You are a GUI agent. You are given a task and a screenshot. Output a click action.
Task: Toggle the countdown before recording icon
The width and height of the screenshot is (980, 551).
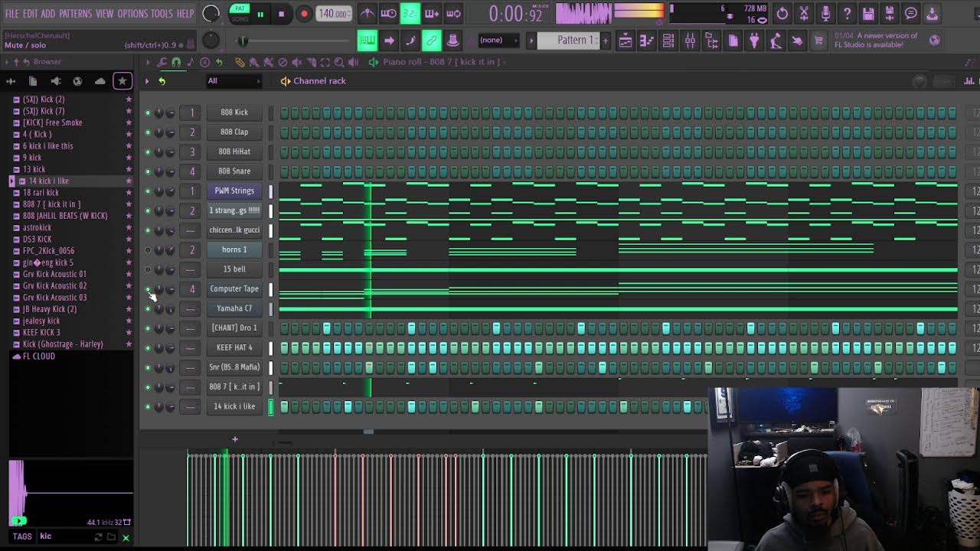coord(410,14)
